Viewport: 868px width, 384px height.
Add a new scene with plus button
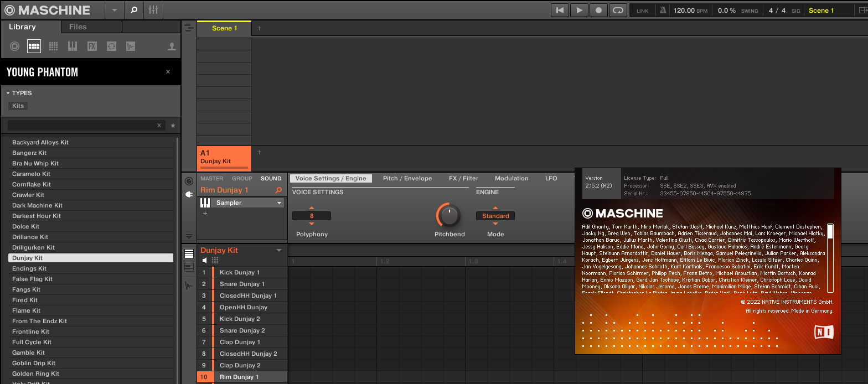tap(259, 28)
